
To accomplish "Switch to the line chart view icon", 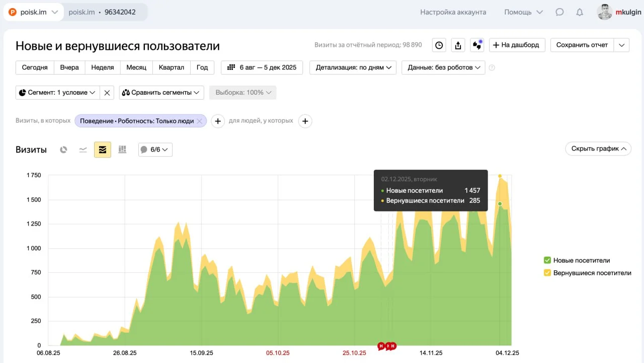I will (x=83, y=150).
